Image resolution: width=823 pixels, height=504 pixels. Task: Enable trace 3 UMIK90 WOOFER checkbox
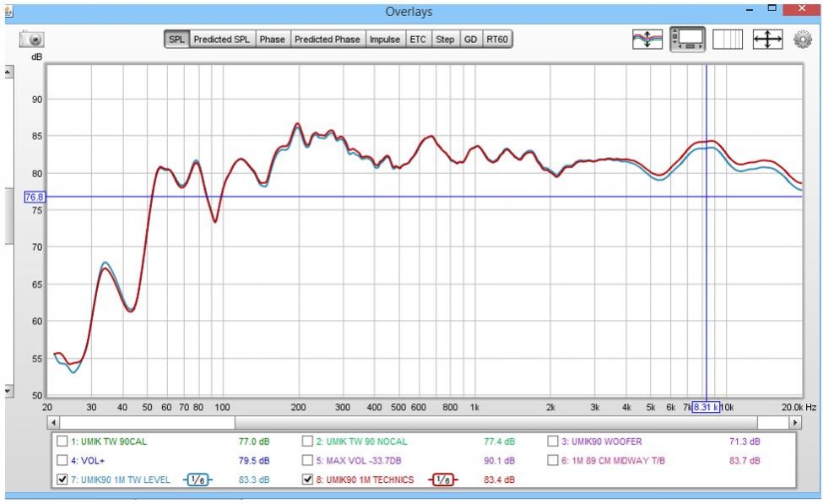553,441
